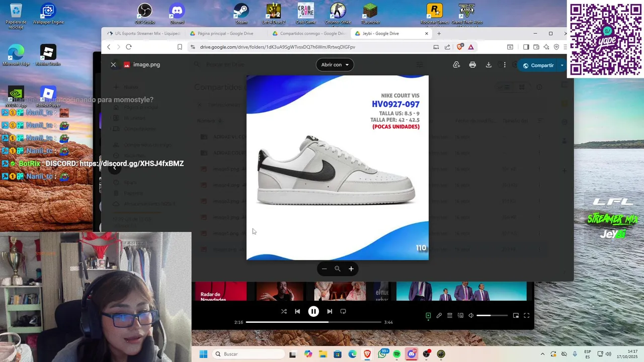Adjust the Spotify volume slider
Viewport: 644px width, 362px height.
pyautogui.click(x=492, y=316)
